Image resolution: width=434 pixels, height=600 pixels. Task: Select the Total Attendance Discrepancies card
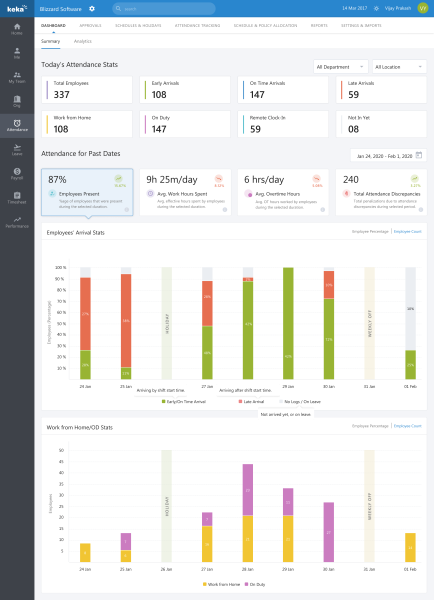[x=381, y=192]
